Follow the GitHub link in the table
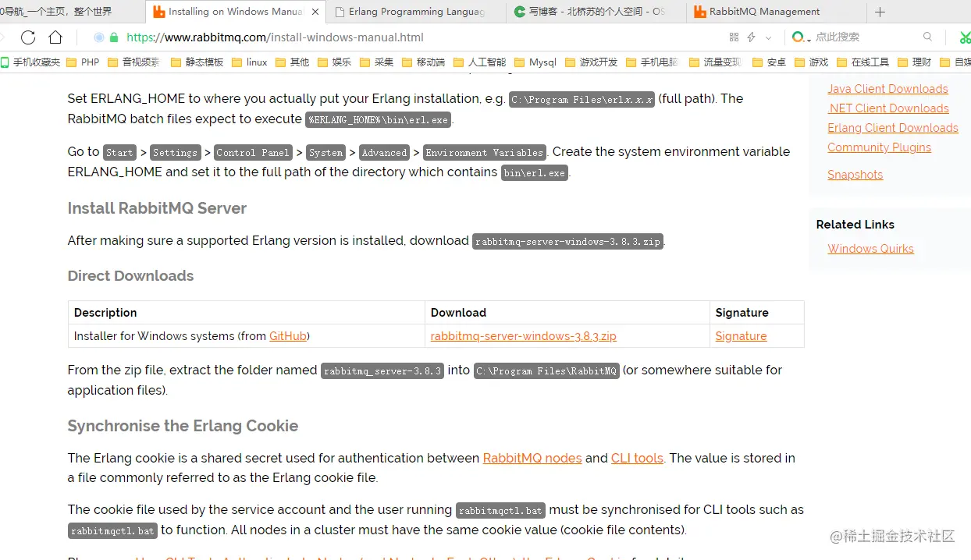Screen dimensions: 971x560 (x=288, y=336)
